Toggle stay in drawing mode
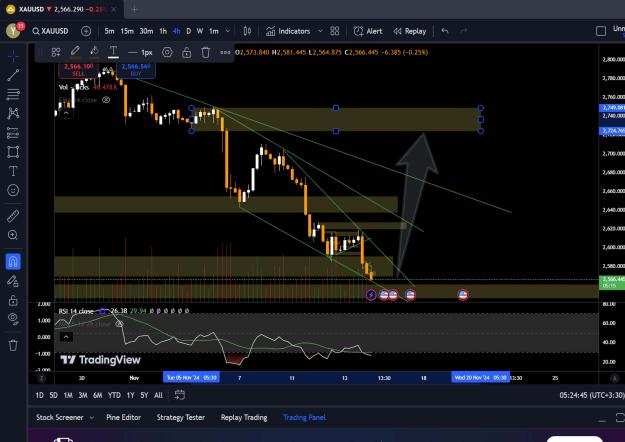Screen dimensions: 625x442 click(x=13, y=281)
